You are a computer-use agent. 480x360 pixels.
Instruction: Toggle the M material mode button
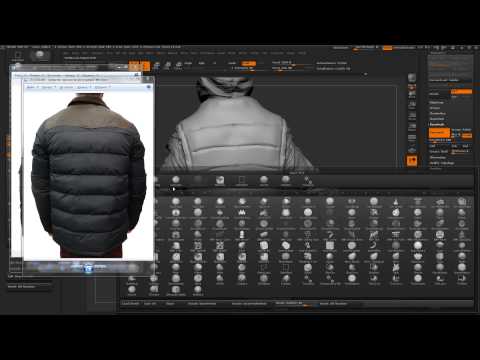(x=215, y=63)
